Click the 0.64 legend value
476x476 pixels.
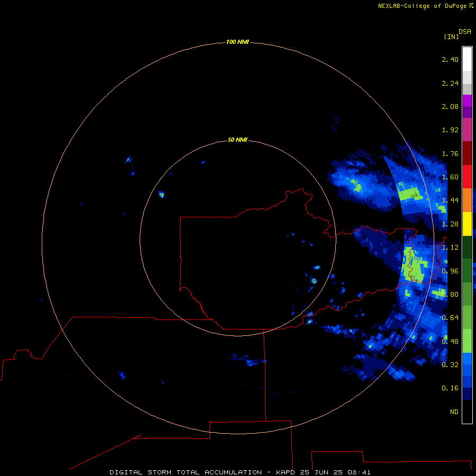(x=450, y=318)
